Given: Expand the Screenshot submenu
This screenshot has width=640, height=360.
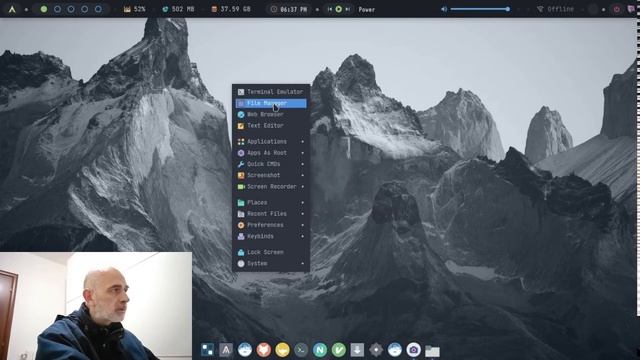Looking at the screenshot, I should click(271, 176).
